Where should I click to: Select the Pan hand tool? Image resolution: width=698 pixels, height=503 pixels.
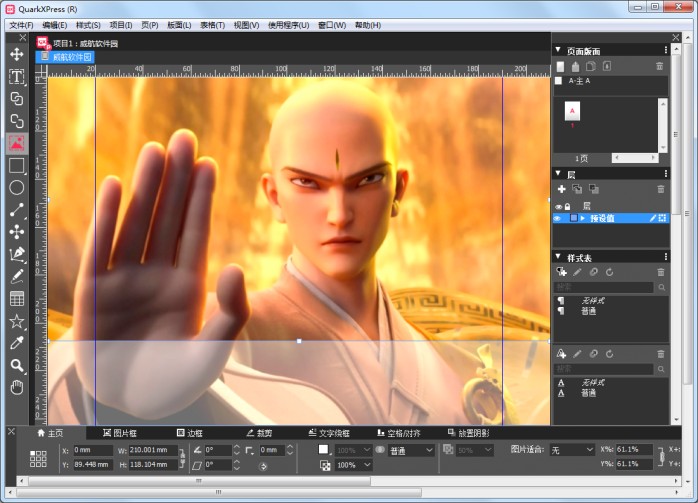(17, 387)
